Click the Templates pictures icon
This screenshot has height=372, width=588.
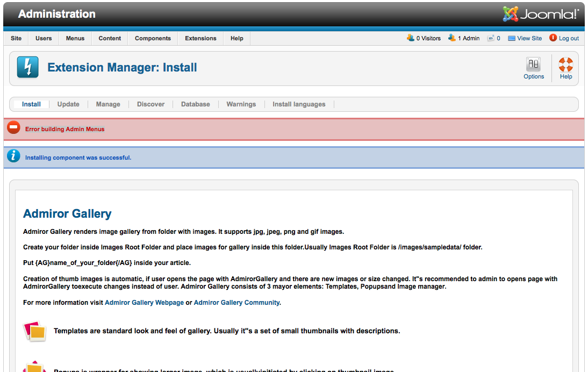[35, 331]
